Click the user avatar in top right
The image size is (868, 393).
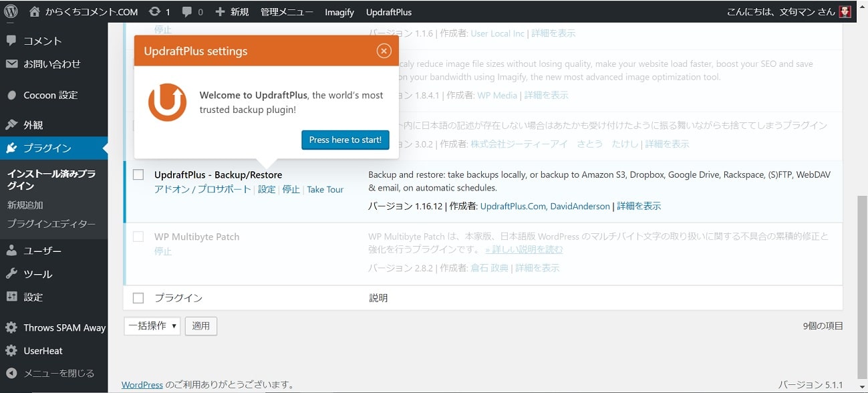click(x=845, y=11)
